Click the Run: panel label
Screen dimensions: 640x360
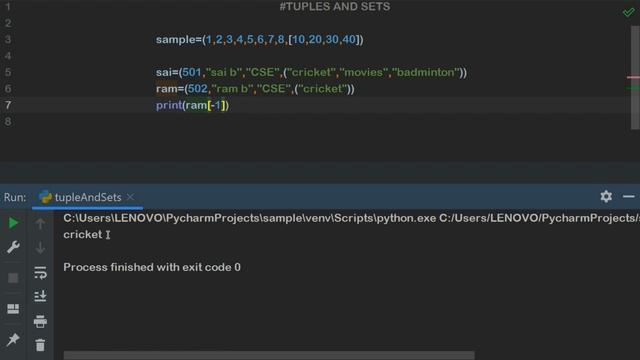[x=15, y=198]
